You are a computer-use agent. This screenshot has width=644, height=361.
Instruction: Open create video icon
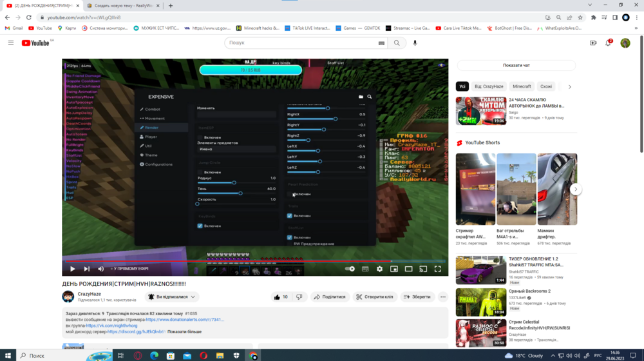click(x=593, y=43)
